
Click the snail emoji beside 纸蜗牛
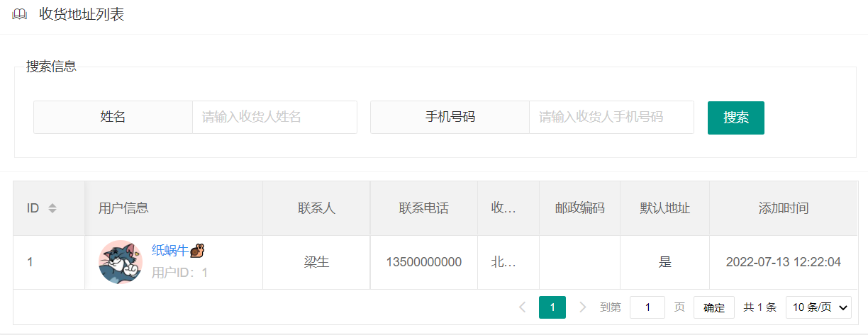pos(198,250)
